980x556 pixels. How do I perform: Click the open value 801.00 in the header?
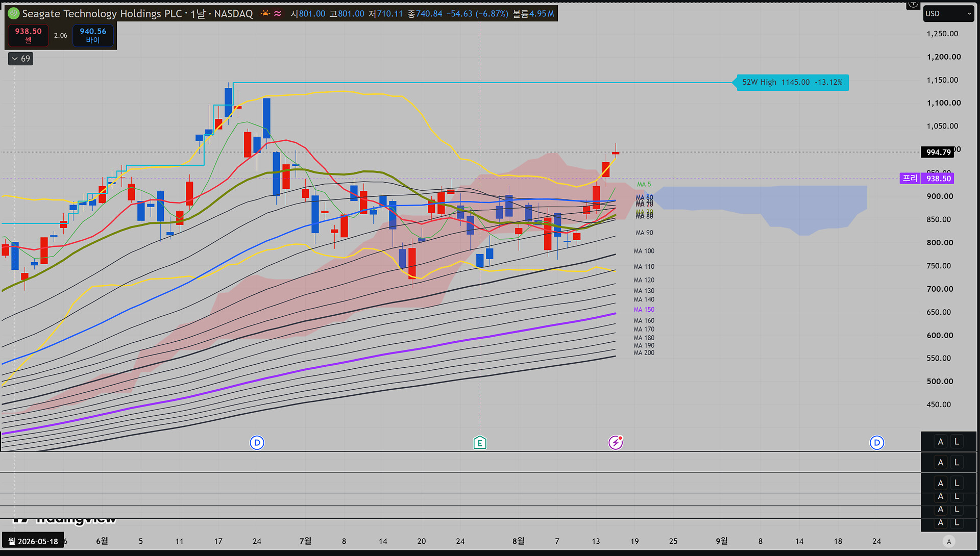point(312,14)
